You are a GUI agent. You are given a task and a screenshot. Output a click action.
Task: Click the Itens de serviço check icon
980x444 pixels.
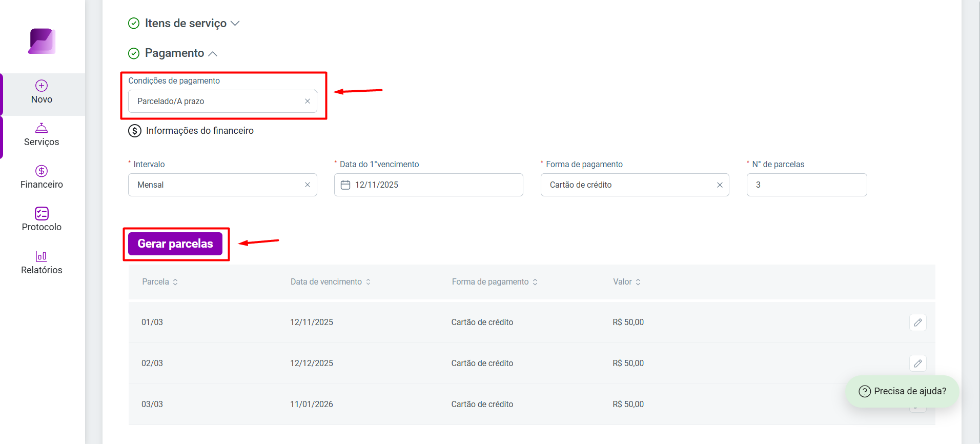point(134,24)
